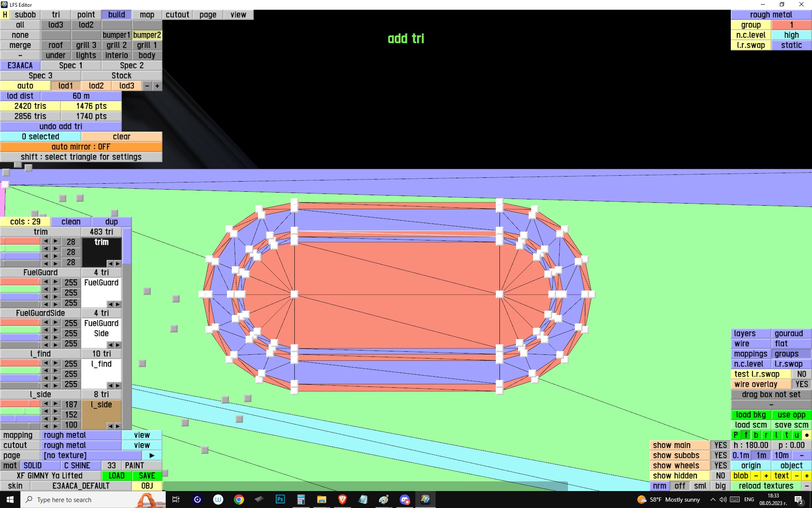The width and height of the screenshot is (812, 508).
Task: Toggle show hidden NO setting
Action: (x=720, y=476)
